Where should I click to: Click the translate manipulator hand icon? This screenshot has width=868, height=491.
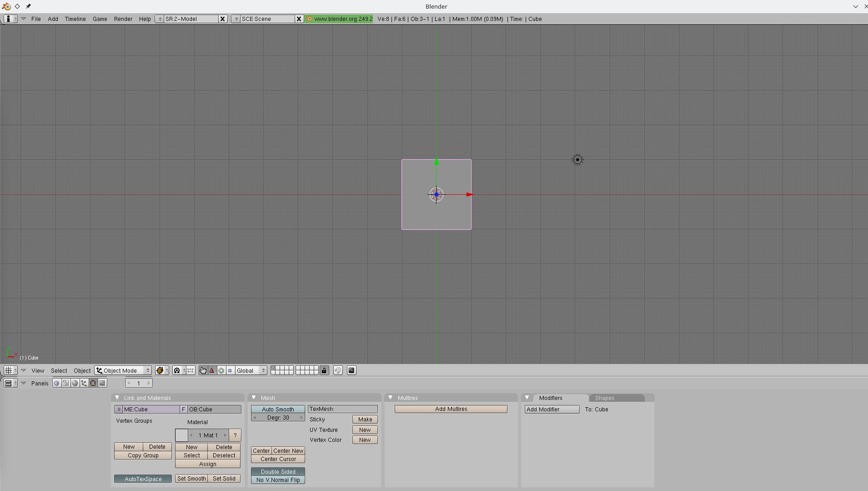(x=203, y=370)
